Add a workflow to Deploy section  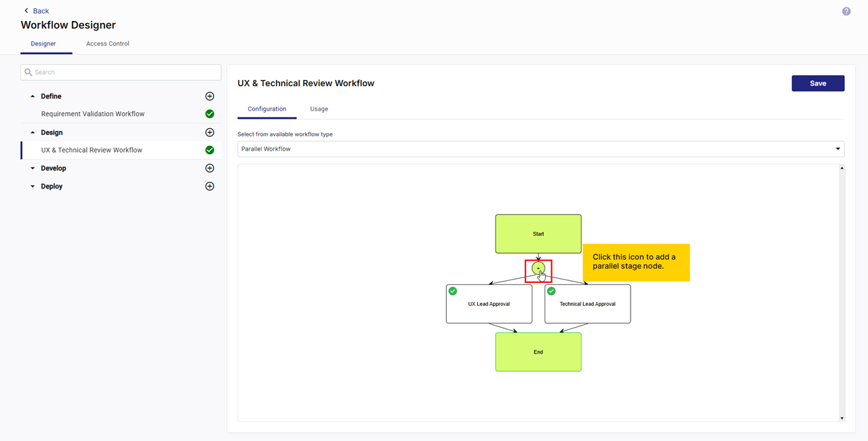click(210, 186)
